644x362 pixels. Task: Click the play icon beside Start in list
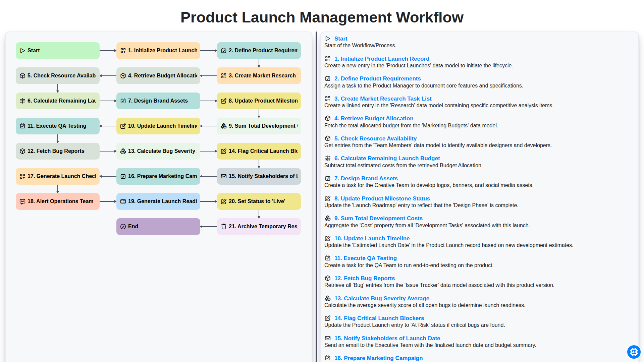pyautogui.click(x=328, y=39)
